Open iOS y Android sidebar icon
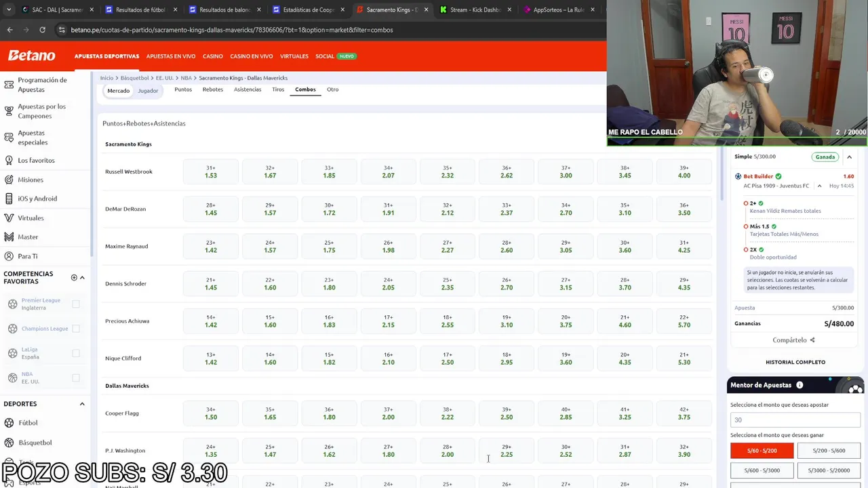The width and height of the screenshot is (868, 488). (x=9, y=199)
